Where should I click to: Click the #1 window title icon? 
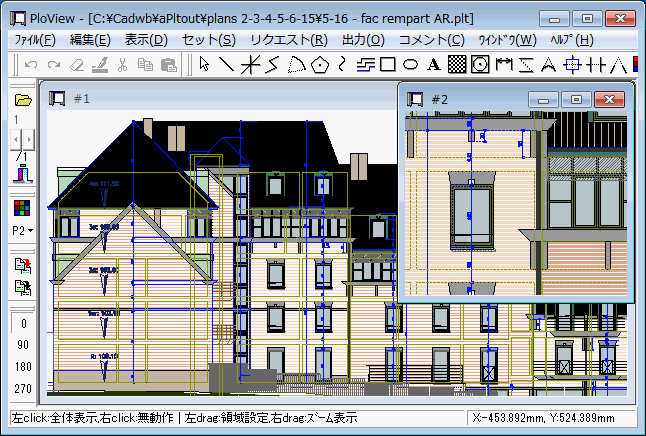[57, 98]
